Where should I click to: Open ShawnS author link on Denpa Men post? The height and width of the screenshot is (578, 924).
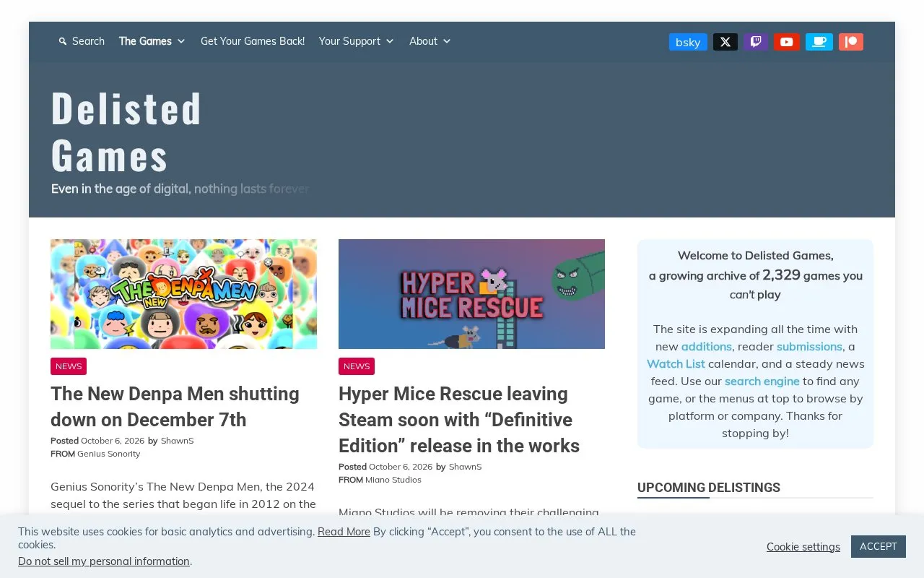177,441
